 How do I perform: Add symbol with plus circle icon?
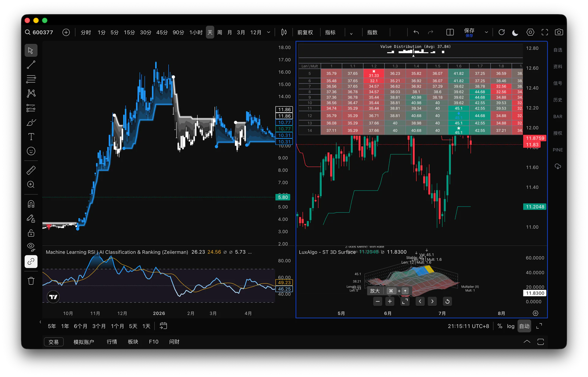point(66,32)
